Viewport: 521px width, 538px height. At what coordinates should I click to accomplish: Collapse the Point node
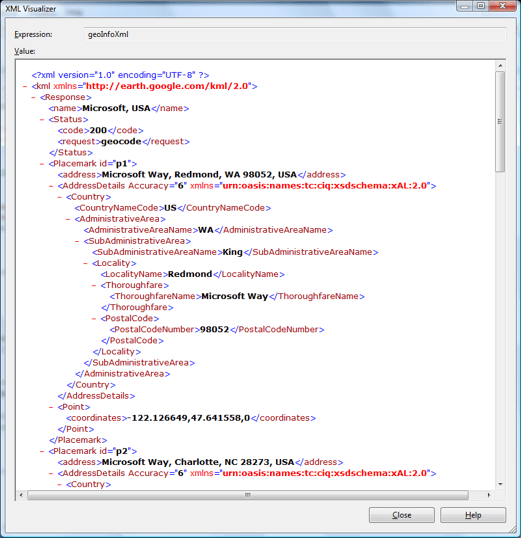tap(51, 407)
